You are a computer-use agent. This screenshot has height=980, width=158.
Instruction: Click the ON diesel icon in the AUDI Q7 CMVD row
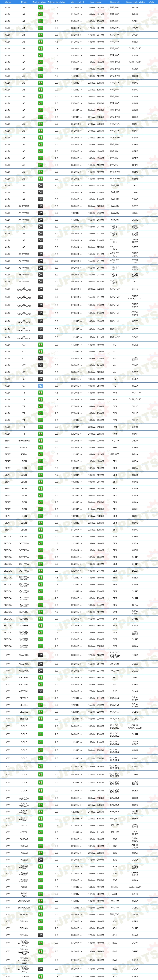click(x=40, y=365)
